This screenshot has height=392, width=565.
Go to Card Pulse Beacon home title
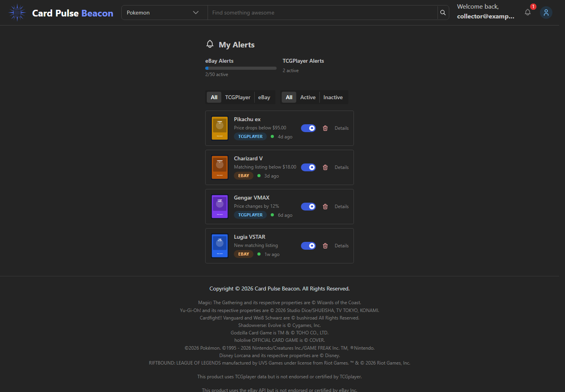coord(73,13)
